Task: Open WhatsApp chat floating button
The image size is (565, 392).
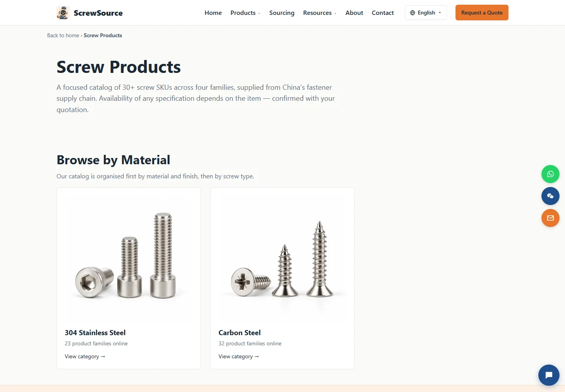Action: (550, 174)
